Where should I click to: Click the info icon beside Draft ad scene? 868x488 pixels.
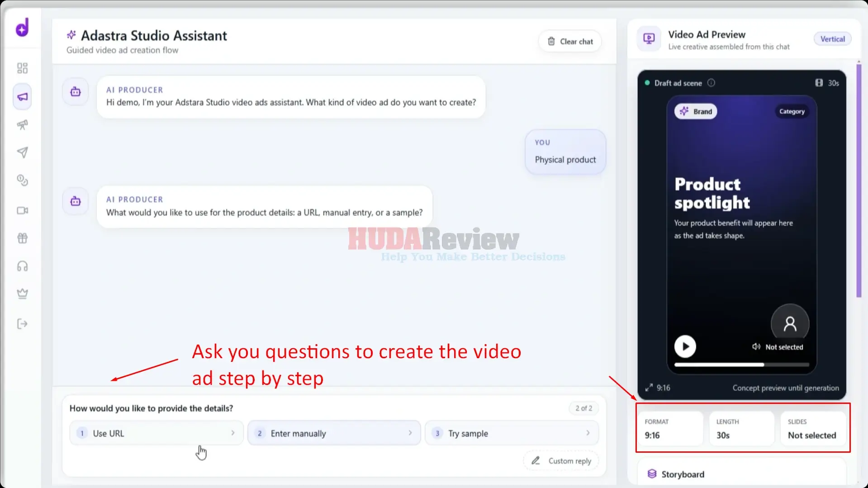(x=711, y=83)
